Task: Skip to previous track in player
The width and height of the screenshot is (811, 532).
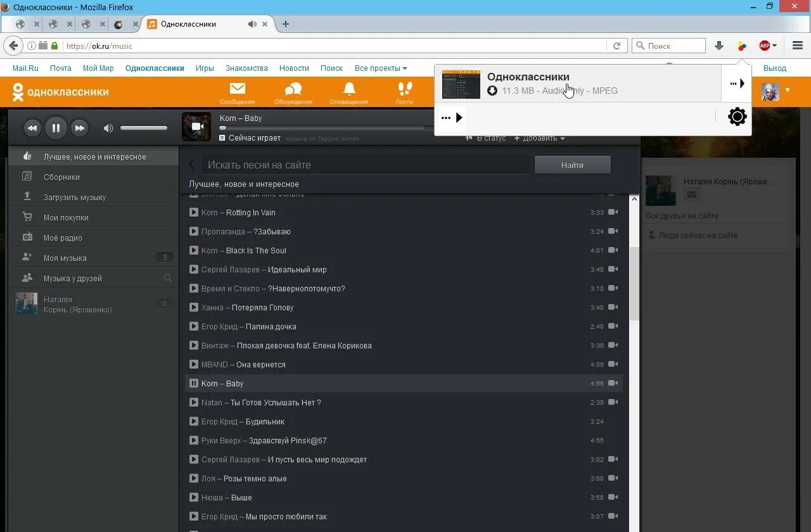Action: pyautogui.click(x=32, y=128)
